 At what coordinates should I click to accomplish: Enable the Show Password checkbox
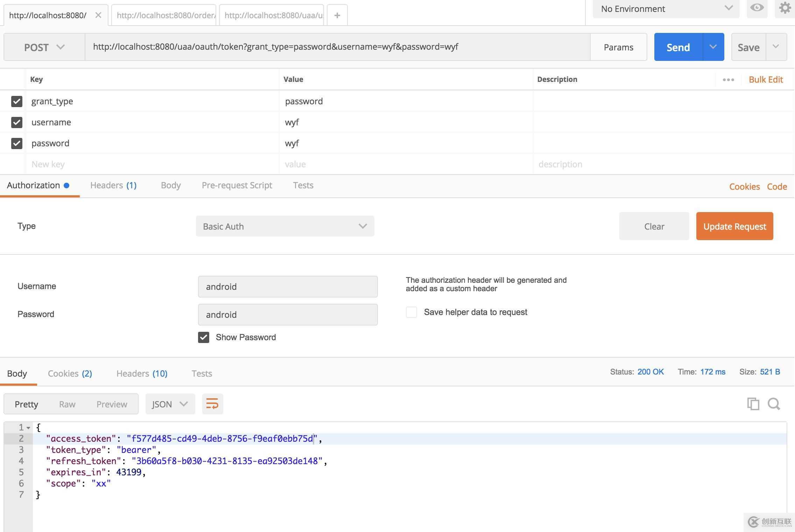tap(204, 337)
